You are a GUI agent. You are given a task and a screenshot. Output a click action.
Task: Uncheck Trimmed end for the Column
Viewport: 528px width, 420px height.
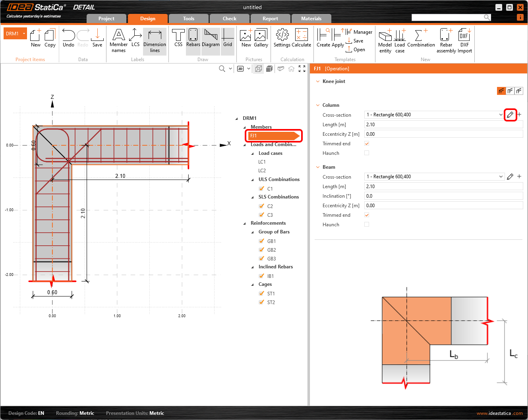[x=366, y=143]
